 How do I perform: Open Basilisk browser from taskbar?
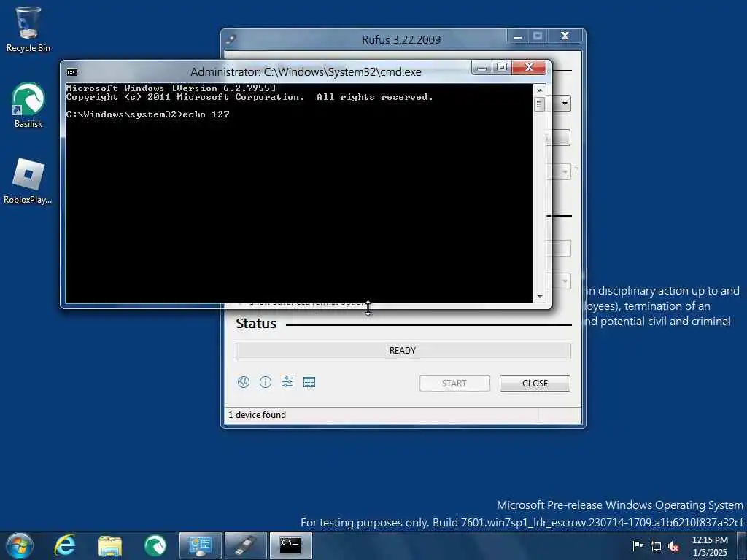155,545
